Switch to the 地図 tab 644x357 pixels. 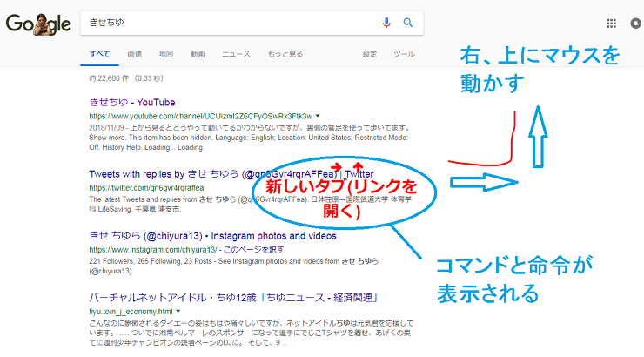click(x=166, y=54)
